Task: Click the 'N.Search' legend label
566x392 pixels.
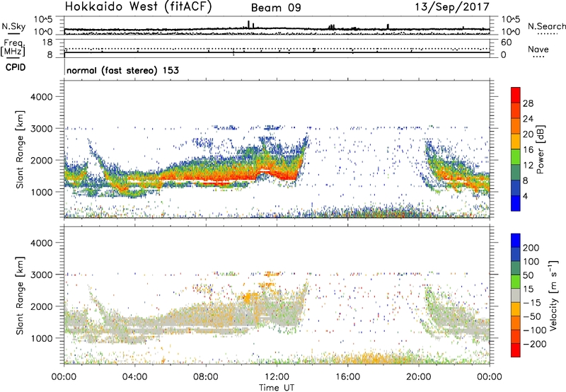Action: [547, 26]
